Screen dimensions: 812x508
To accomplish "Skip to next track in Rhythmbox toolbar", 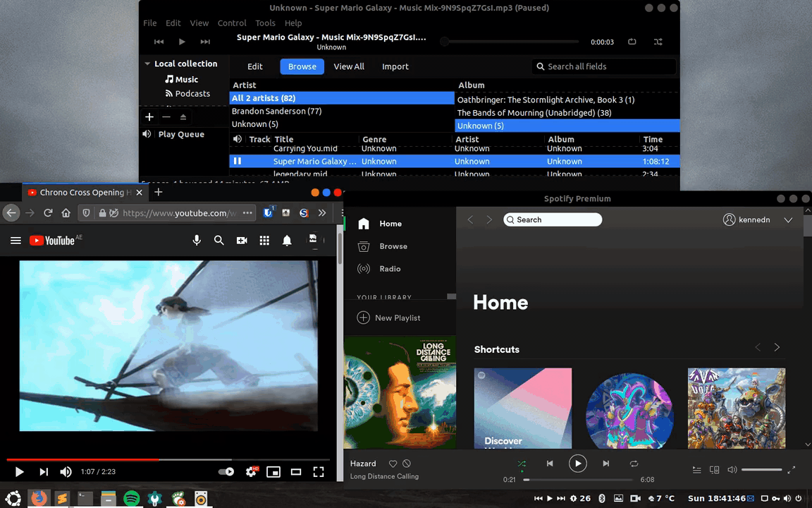I will pyautogui.click(x=205, y=42).
